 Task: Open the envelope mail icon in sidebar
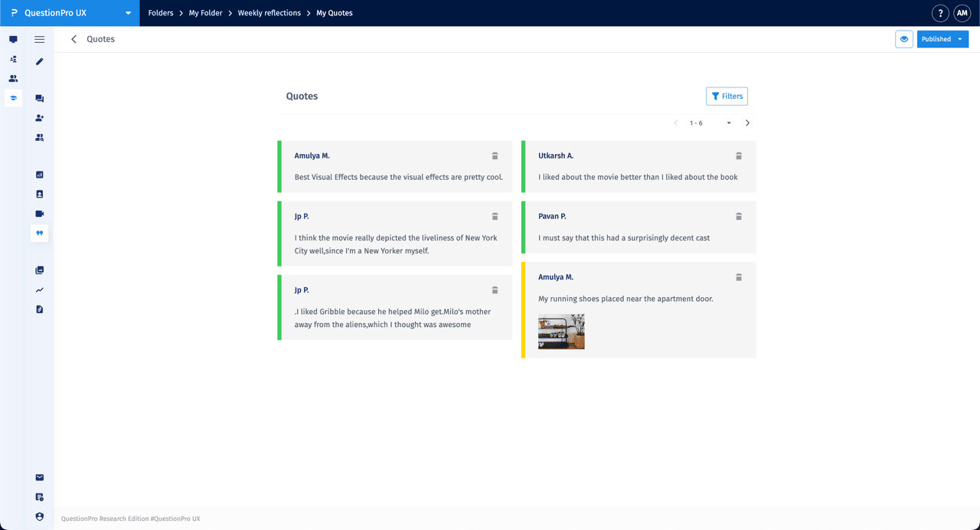coord(40,478)
